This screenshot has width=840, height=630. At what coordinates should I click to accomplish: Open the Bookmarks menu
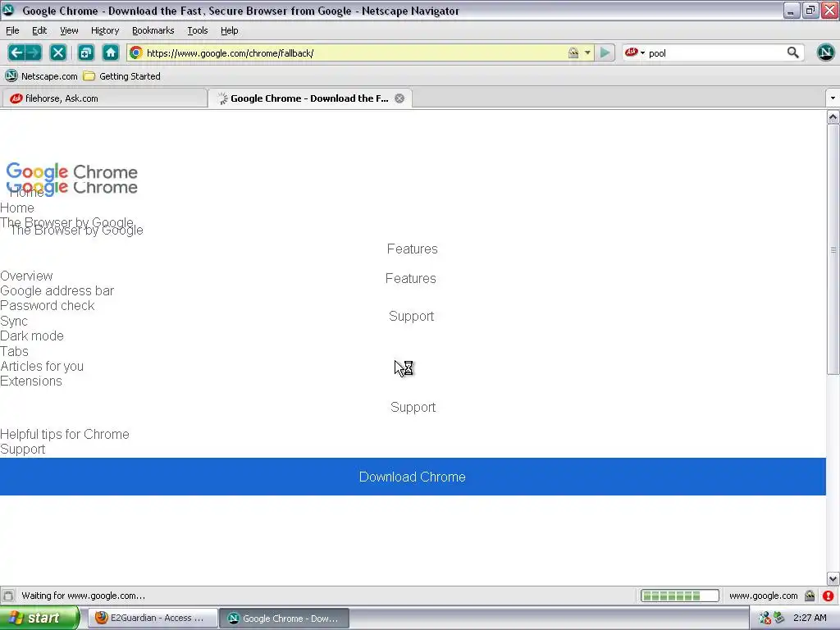[x=153, y=30]
